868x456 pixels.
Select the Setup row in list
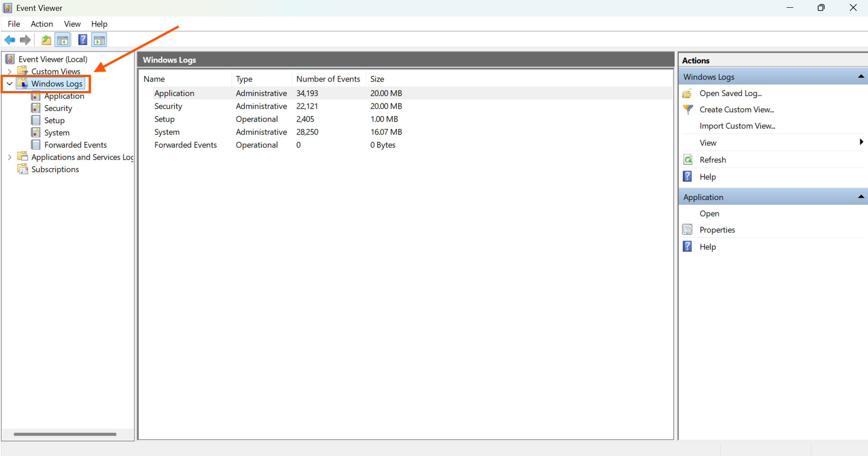point(406,119)
